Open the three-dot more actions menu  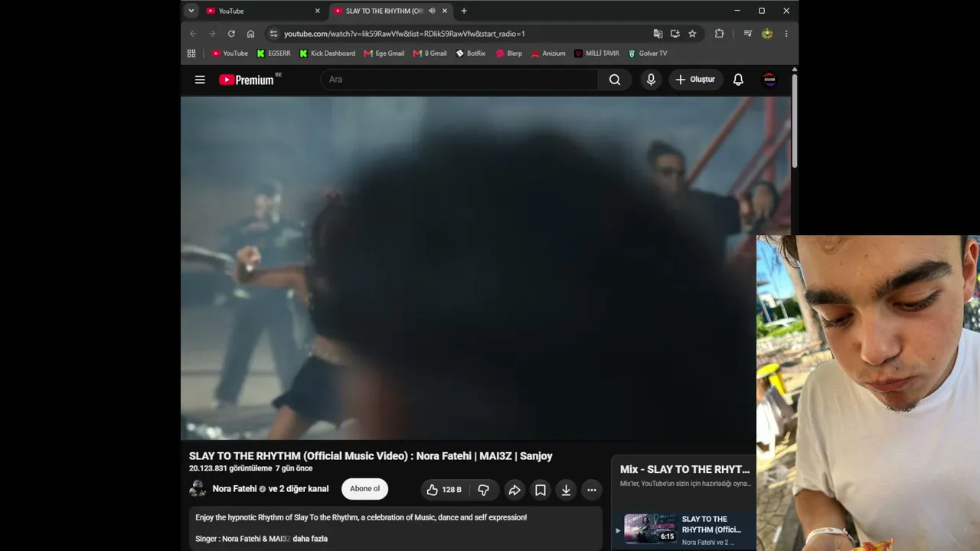[x=592, y=490]
